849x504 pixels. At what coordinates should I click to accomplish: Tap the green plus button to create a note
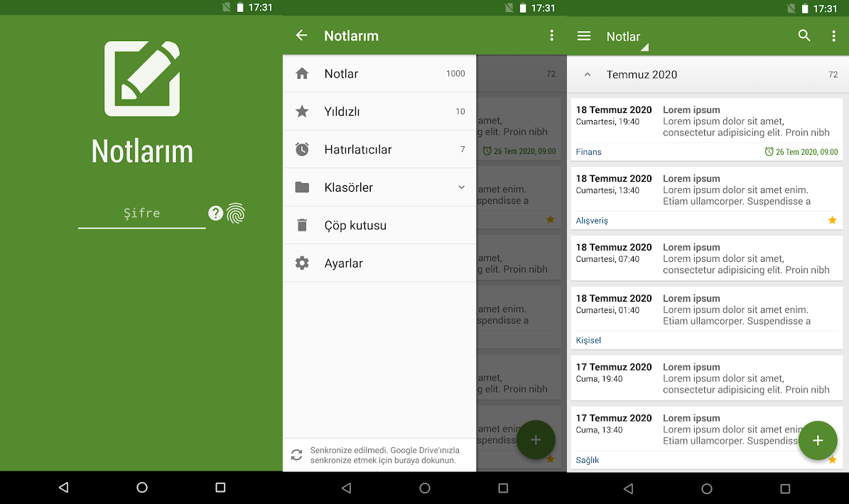pos(818,440)
